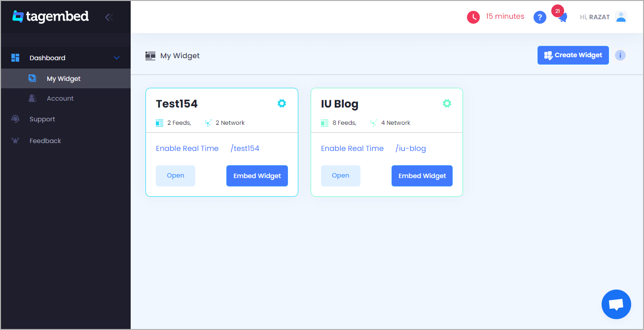
Task: Click the feeds icon on Test154 card
Action: pyautogui.click(x=159, y=123)
